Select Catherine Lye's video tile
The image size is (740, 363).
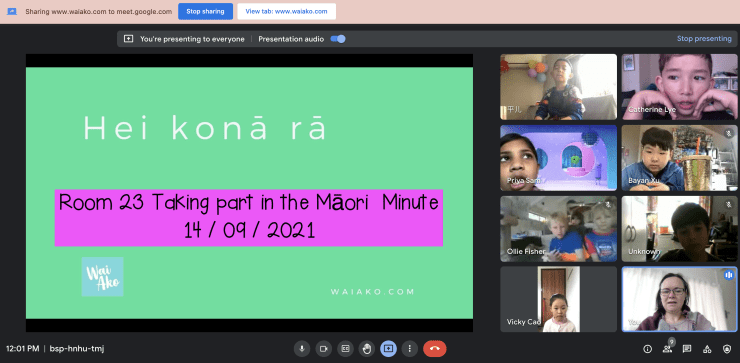pos(679,87)
